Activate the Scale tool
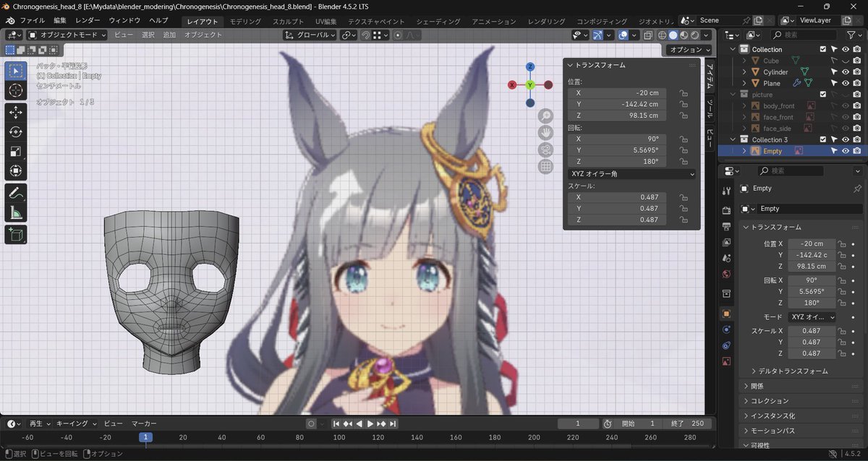Viewport: 868px width, 461px height. [16, 151]
